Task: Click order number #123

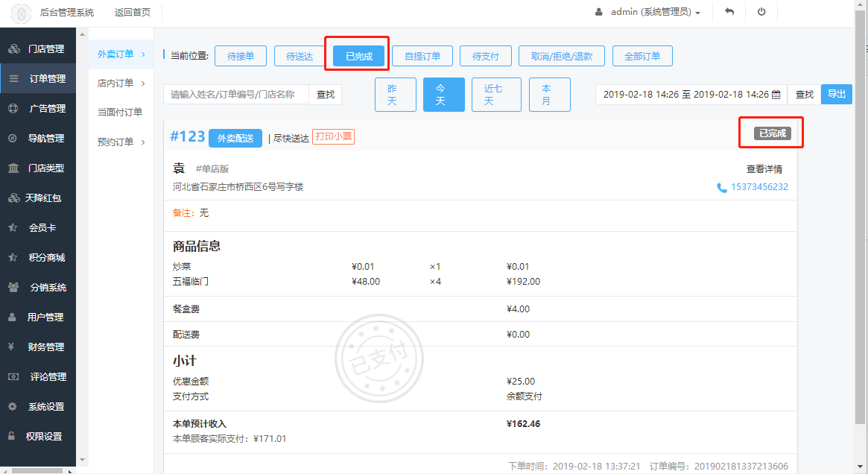Action: (x=187, y=136)
